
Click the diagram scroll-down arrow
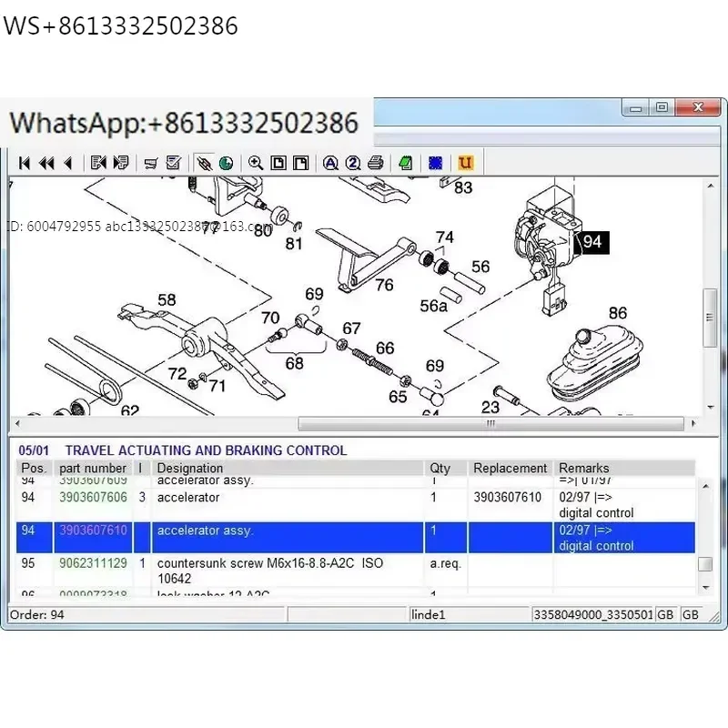click(711, 407)
